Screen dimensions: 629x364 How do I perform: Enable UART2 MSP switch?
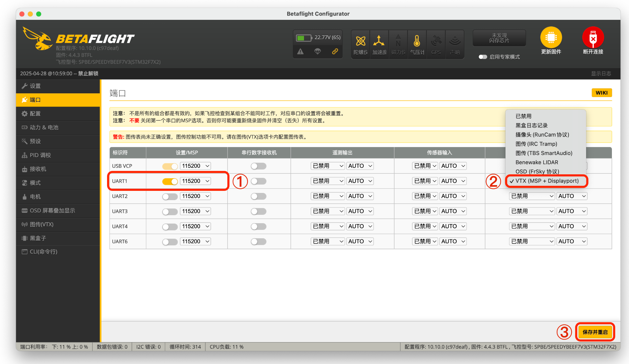pyautogui.click(x=170, y=196)
